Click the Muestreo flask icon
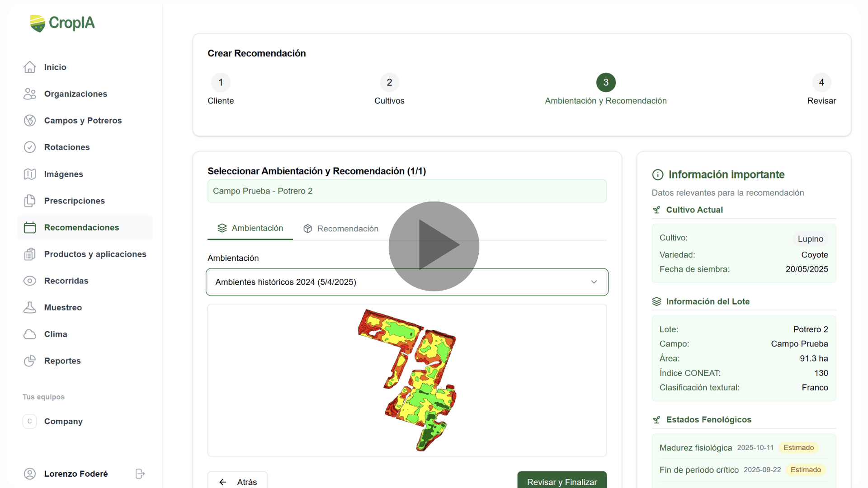This screenshot has height=488, width=868. click(x=30, y=307)
